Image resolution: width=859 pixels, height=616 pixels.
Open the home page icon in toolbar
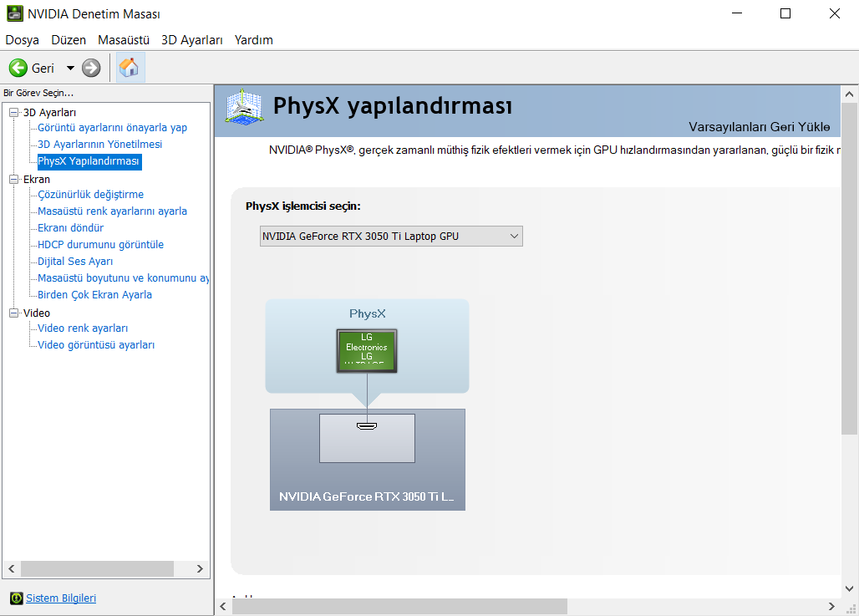[x=130, y=68]
